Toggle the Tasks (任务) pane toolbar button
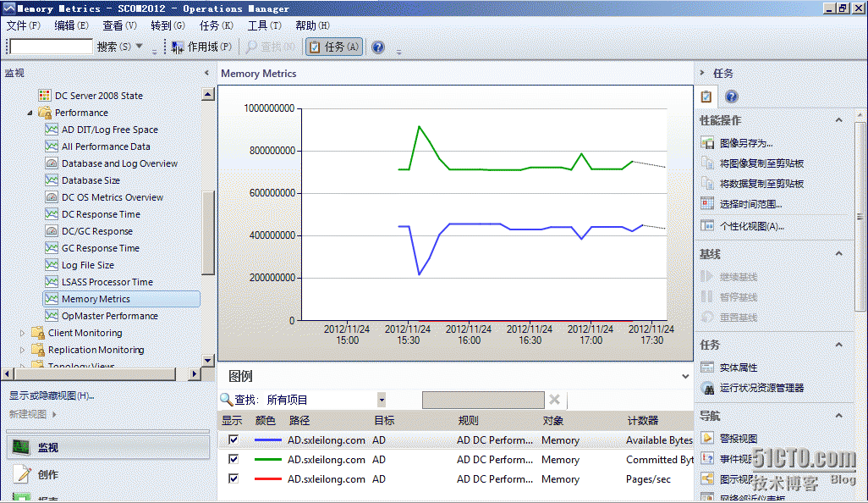 point(334,47)
